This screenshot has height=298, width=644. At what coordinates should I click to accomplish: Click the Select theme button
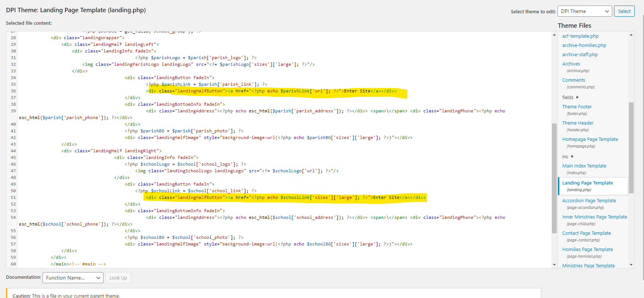click(624, 11)
